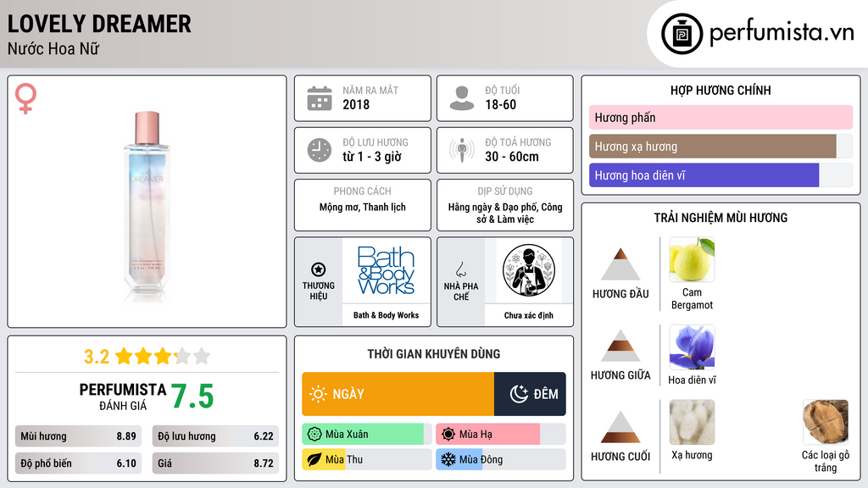Click the dark Đêm nighttime bar

click(530, 394)
